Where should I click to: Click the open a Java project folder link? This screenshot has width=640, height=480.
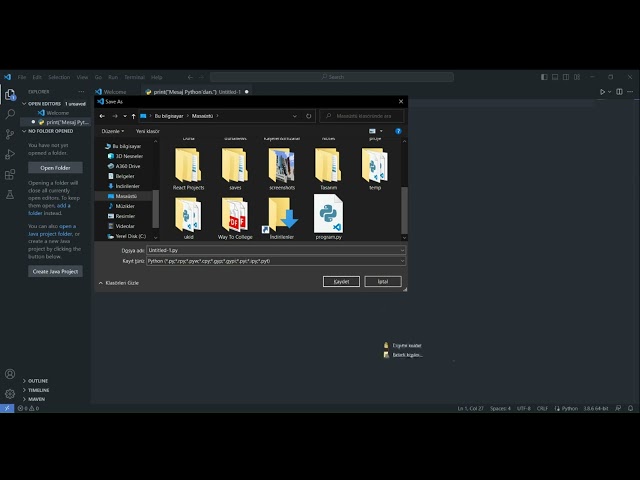point(50,230)
